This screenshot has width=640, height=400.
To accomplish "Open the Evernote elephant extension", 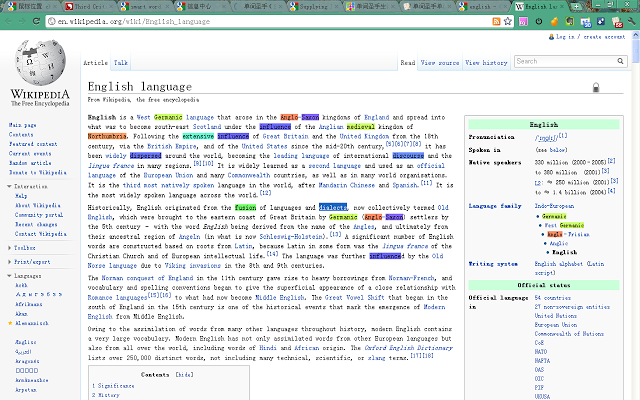I will tap(570, 21).
